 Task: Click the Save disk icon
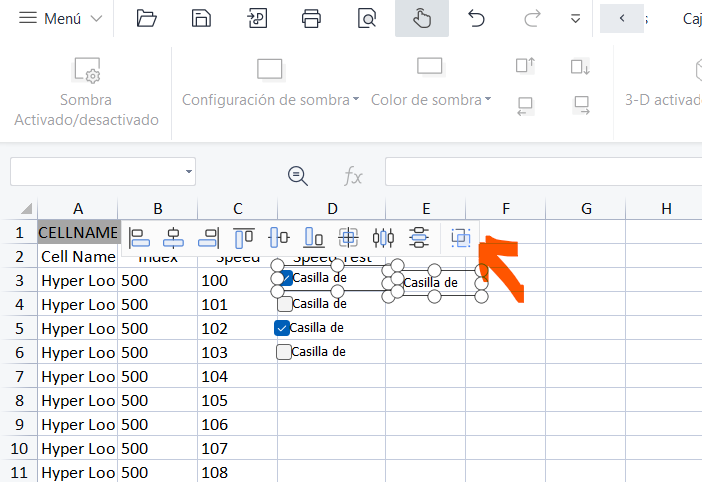tap(201, 19)
